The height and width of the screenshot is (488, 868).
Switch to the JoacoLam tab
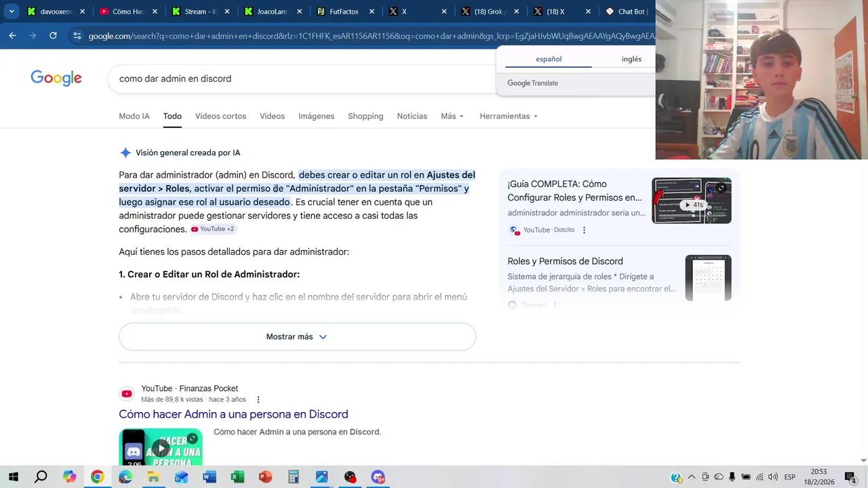tap(273, 12)
